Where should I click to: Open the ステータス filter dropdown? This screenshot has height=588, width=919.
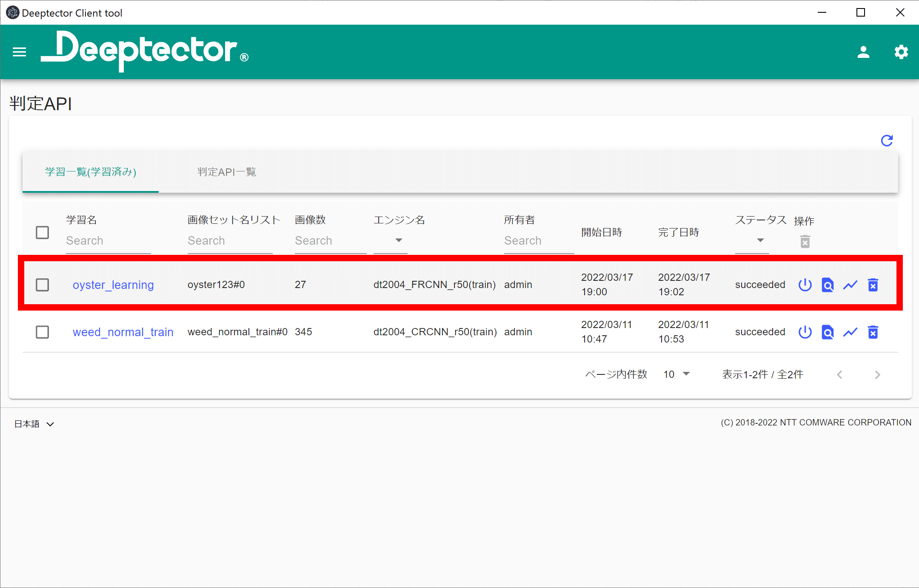(x=760, y=240)
